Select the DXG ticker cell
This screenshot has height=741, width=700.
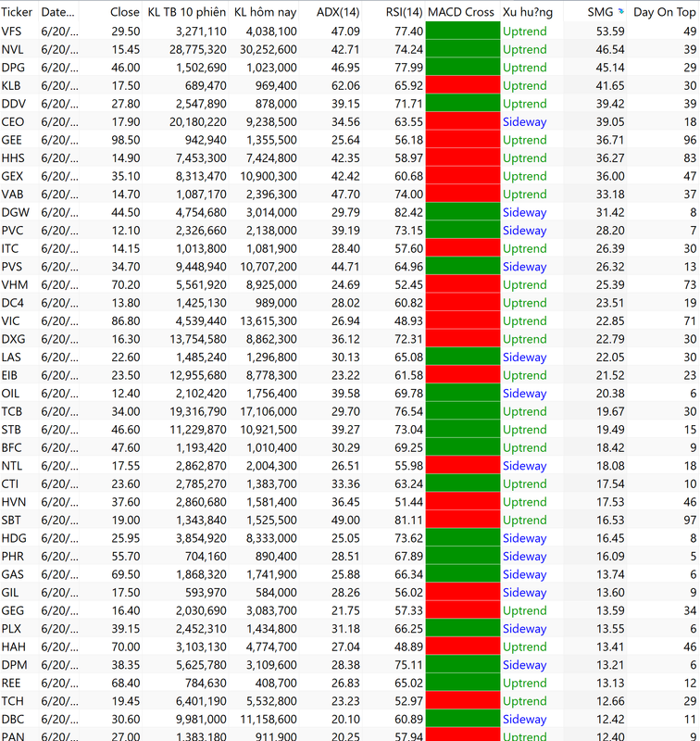(x=13, y=339)
